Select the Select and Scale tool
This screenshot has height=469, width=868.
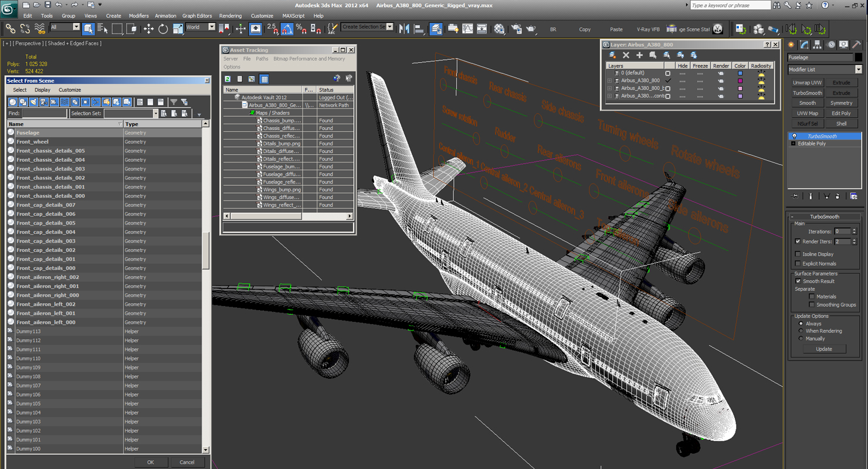click(x=178, y=28)
